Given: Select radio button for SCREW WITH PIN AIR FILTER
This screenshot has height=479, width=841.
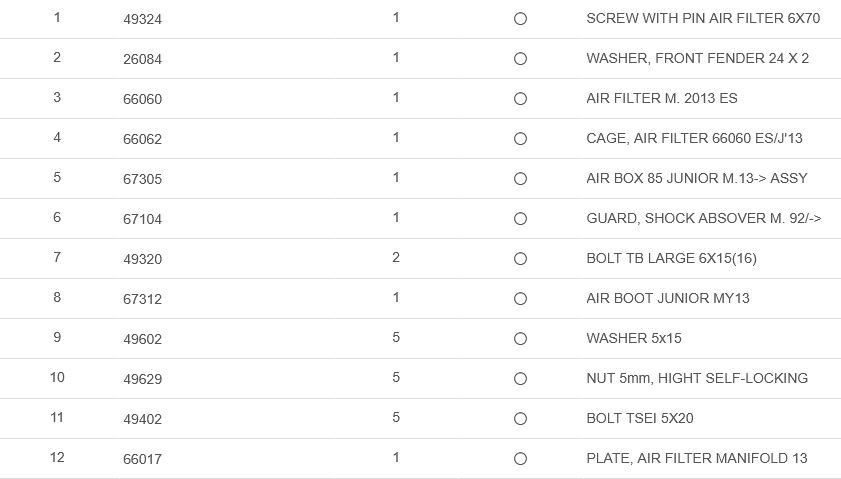Looking at the screenshot, I should 520,19.
